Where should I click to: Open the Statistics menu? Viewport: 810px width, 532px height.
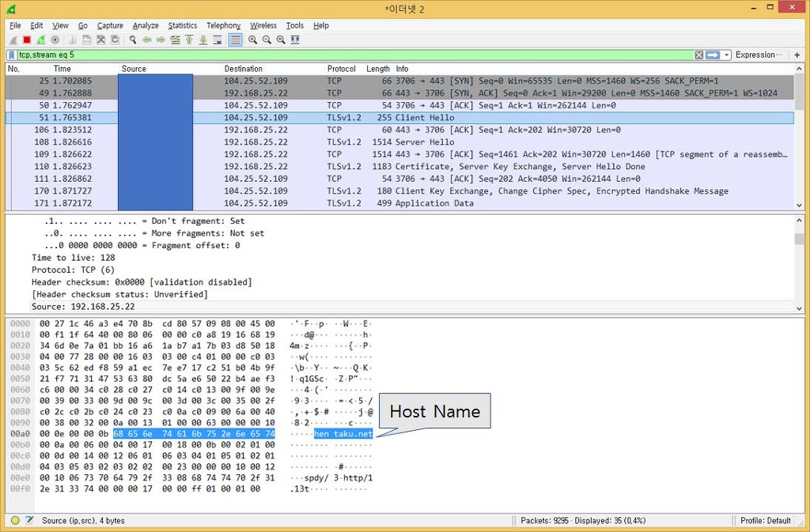[182, 25]
